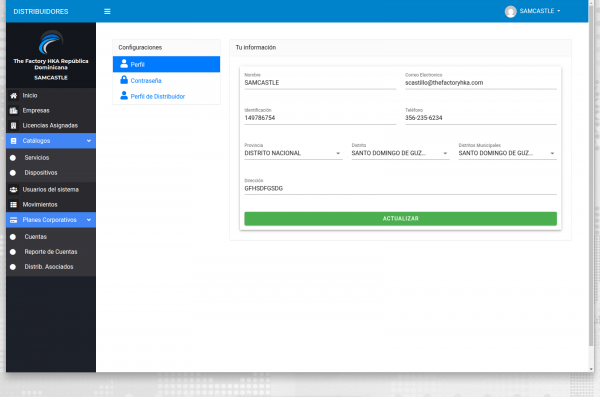Viewport: 600px width, 397px height.
Task: Open the Provincia dropdown
Action: tap(293, 153)
